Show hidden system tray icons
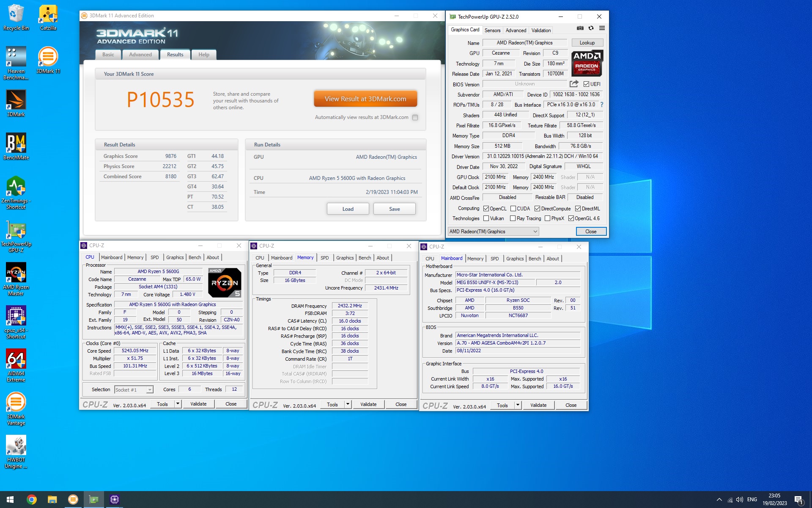This screenshot has width=812, height=508. coord(719,500)
